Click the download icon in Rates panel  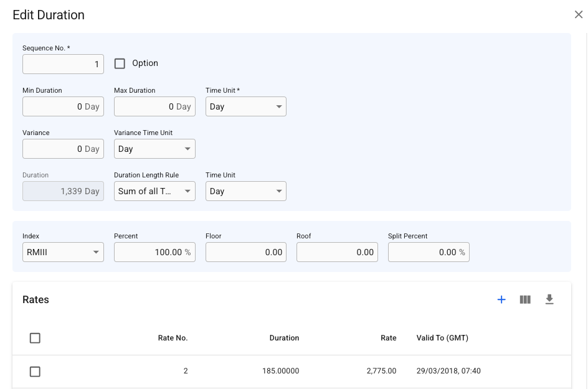(x=549, y=300)
